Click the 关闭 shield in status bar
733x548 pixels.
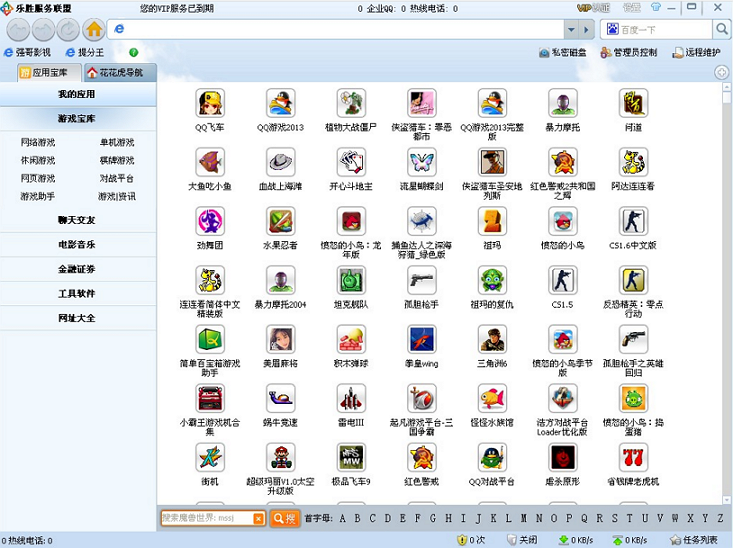tap(523, 540)
